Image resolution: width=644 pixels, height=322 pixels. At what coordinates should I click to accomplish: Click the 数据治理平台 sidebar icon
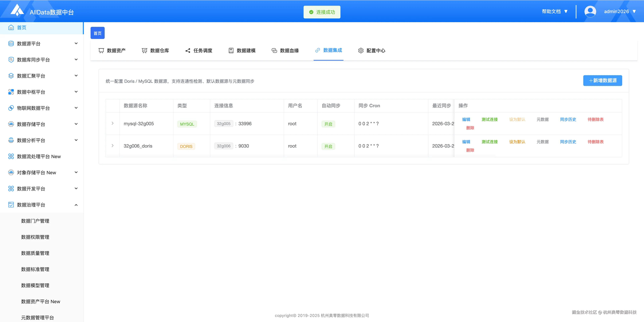coord(11,205)
